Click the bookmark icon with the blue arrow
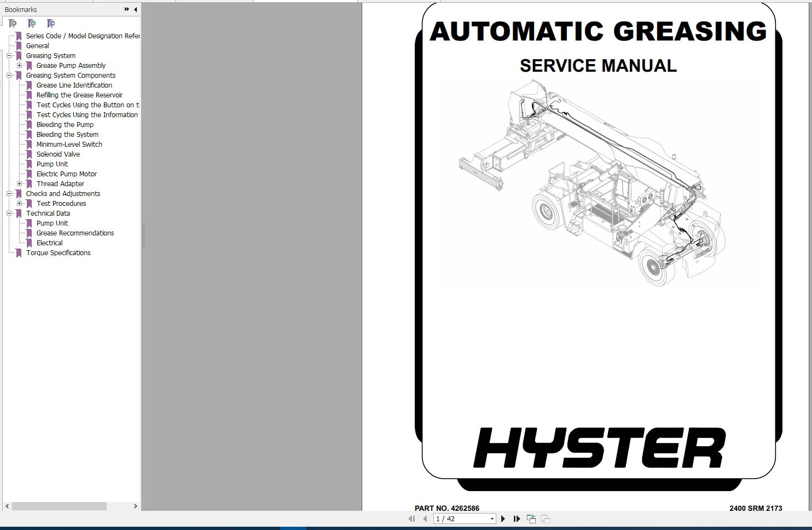The image size is (812, 530). coord(51,24)
